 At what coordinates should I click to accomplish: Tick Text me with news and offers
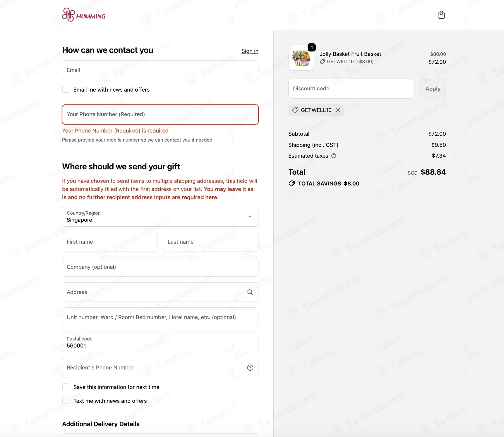click(x=66, y=401)
